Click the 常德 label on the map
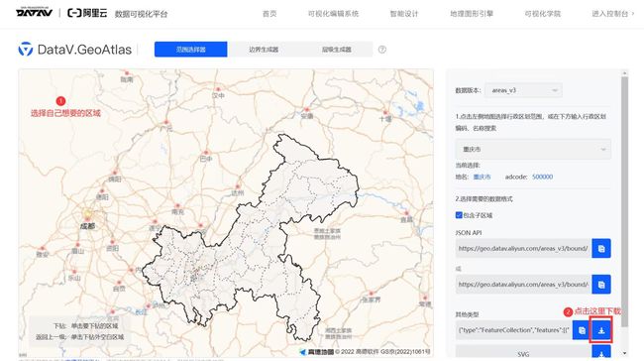The height and width of the screenshot is (361, 644). [425, 304]
